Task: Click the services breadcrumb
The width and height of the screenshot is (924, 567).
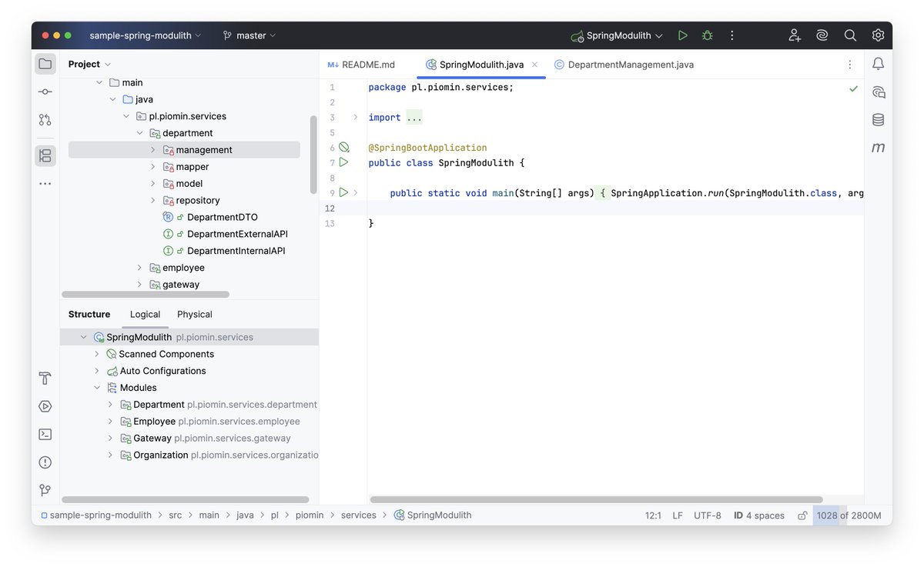Action: pyautogui.click(x=359, y=515)
